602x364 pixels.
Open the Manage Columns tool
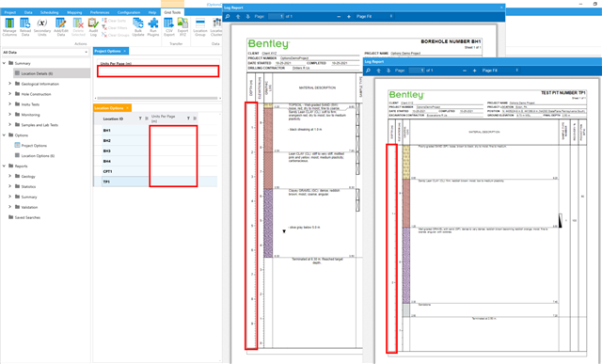(x=9, y=27)
